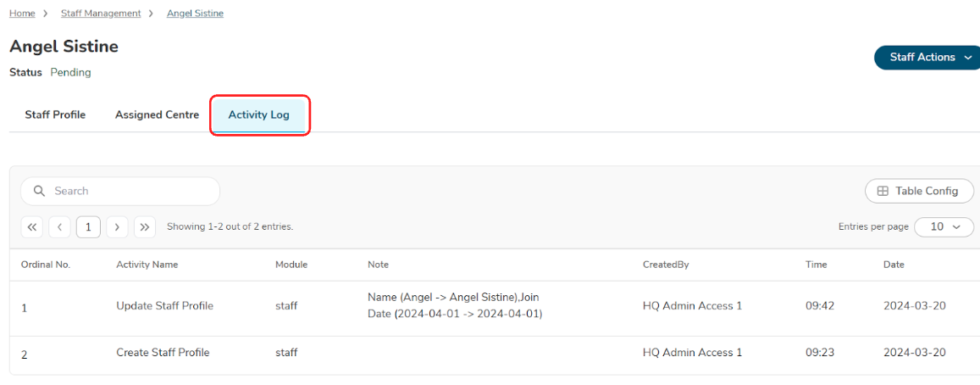Click the Create Staff Profile entry
Viewport: 980px width, 385px height.
point(163,353)
